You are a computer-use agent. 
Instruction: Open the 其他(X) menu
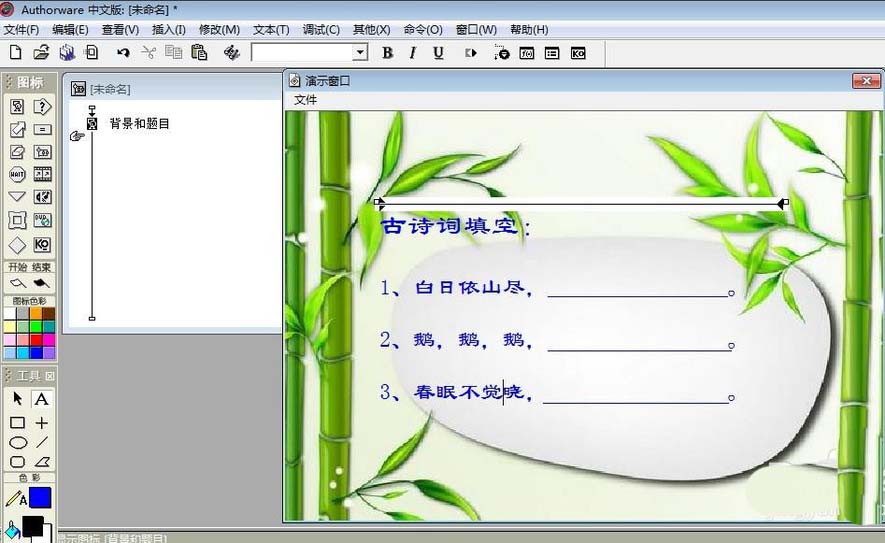371,29
